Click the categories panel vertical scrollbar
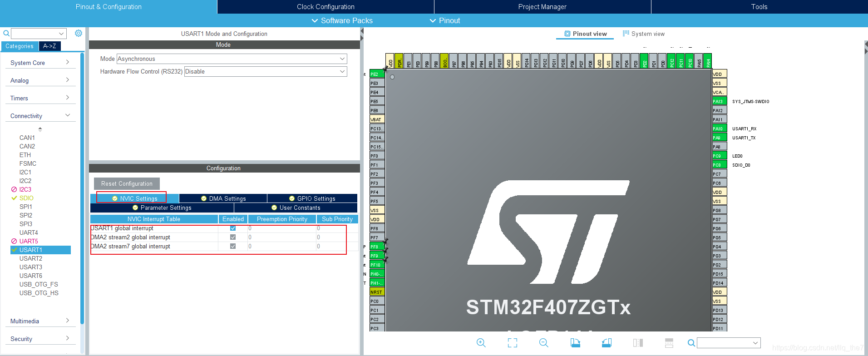Screen dimensions: 868x356 click(x=82, y=188)
